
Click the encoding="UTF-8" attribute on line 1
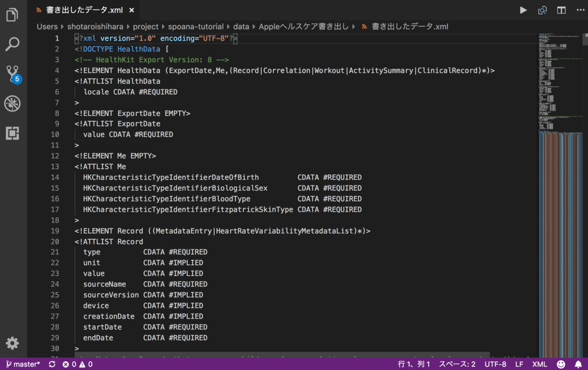pyautogui.click(x=194, y=38)
